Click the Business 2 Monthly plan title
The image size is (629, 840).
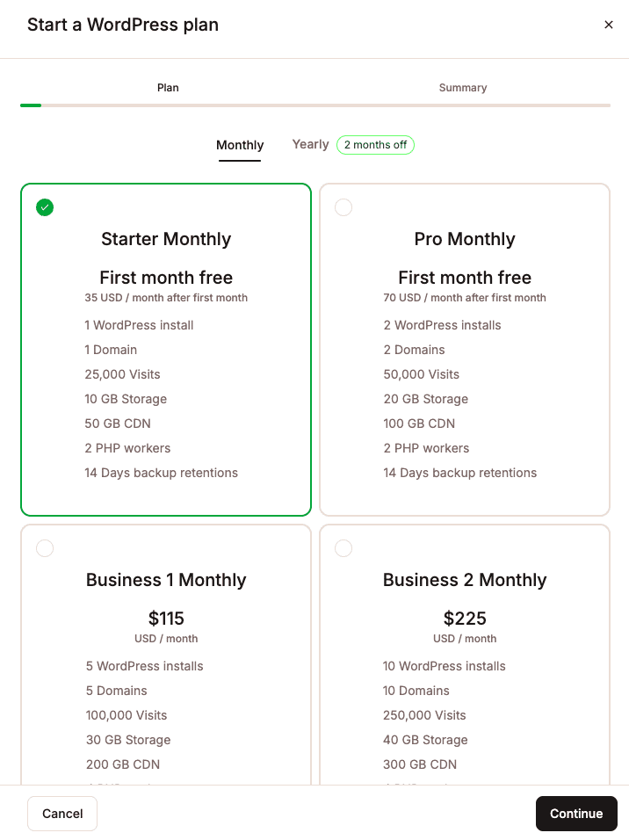coord(465,580)
